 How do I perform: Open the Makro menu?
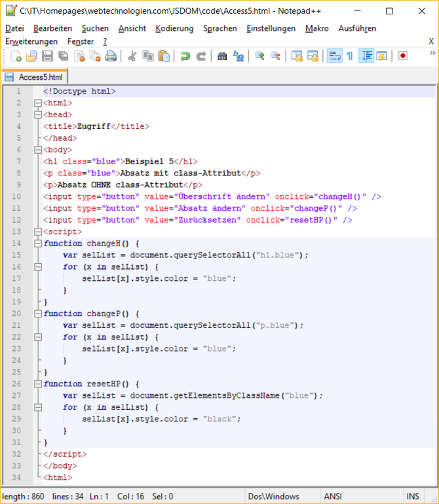point(316,28)
